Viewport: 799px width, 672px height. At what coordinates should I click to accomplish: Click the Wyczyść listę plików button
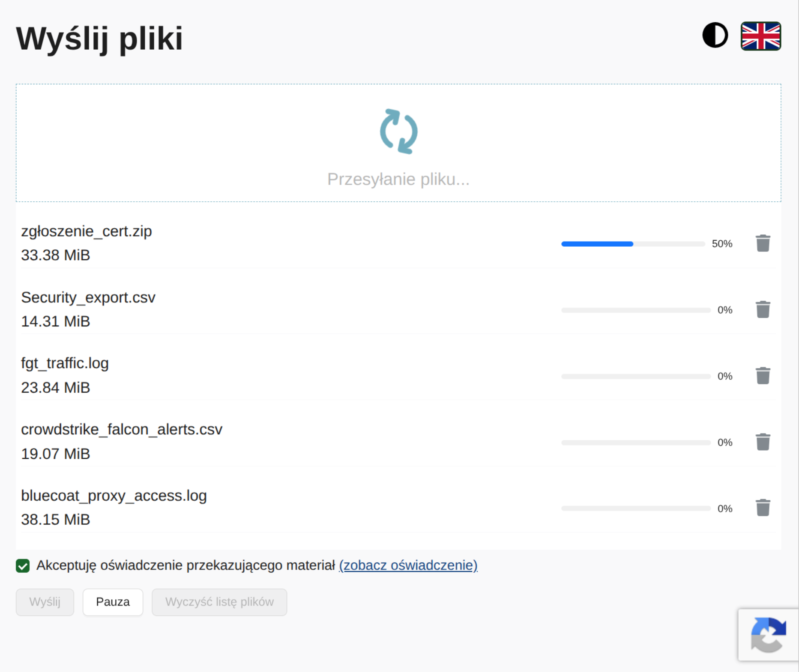[x=219, y=602]
